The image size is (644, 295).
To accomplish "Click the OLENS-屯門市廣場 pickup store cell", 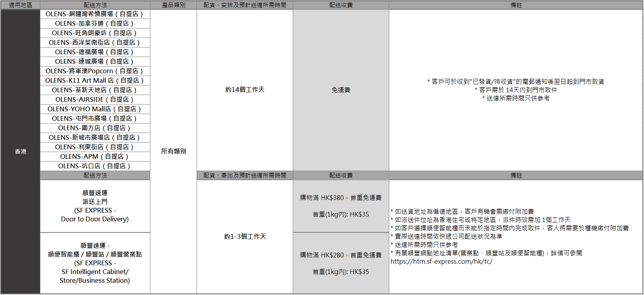I will coord(95,118).
